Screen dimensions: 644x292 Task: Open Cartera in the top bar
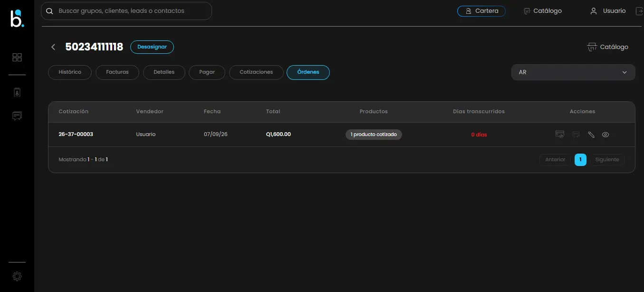pyautogui.click(x=481, y=11)
